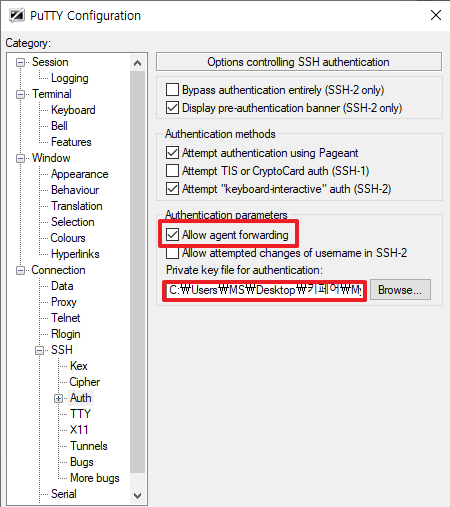The height and width of the screenshot is (507, 450).
Task: Click the category tree scroll down arrow
Action: [137, 496]
